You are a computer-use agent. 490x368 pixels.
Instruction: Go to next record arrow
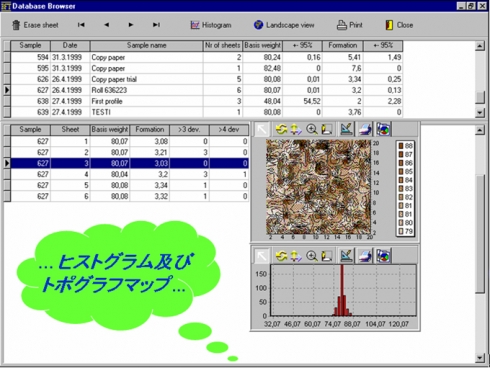(x=131, y=25)
